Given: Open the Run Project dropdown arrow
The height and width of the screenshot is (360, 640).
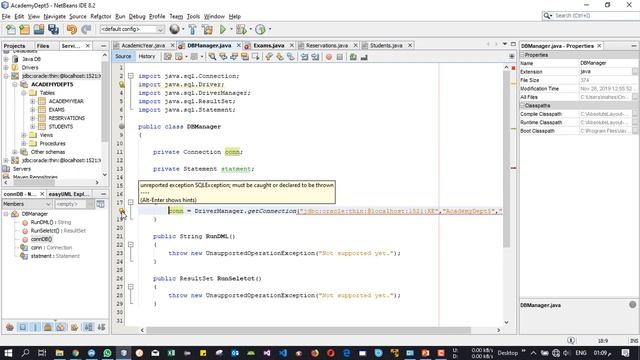Looking at the screenshot, I should coord(231,29).
